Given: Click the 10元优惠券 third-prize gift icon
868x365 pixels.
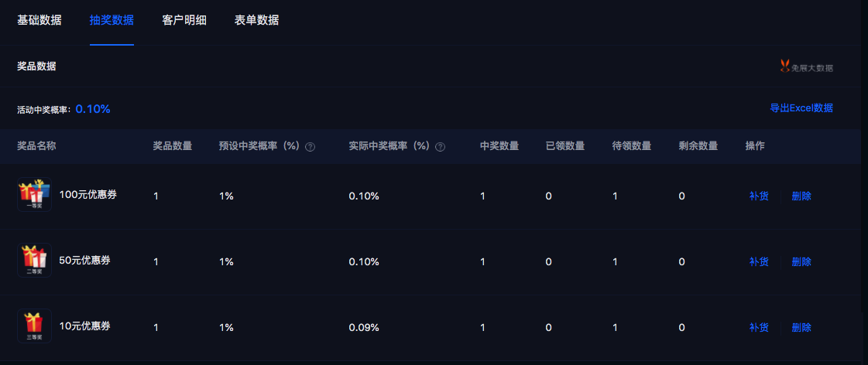Looking at the screenshot, I should (x=34, y=326).
